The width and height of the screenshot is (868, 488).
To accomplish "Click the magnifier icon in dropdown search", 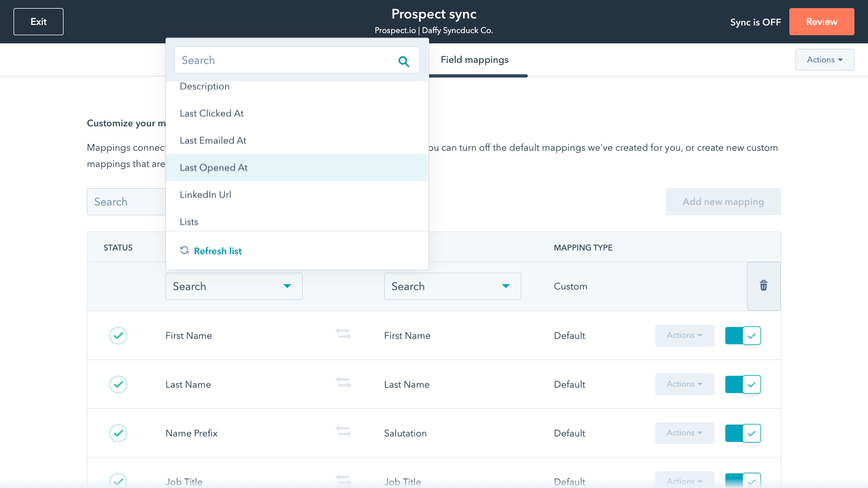I will click(404, 61).
